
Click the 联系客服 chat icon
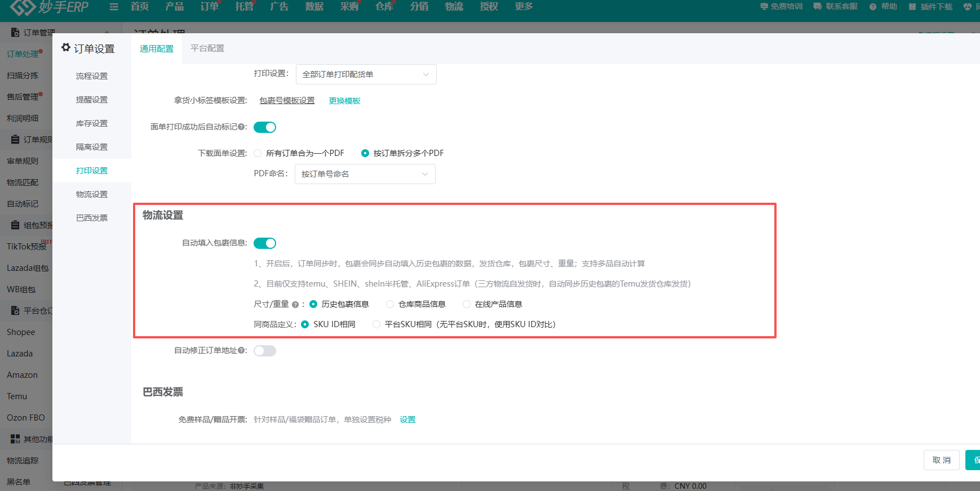[817, 7]
